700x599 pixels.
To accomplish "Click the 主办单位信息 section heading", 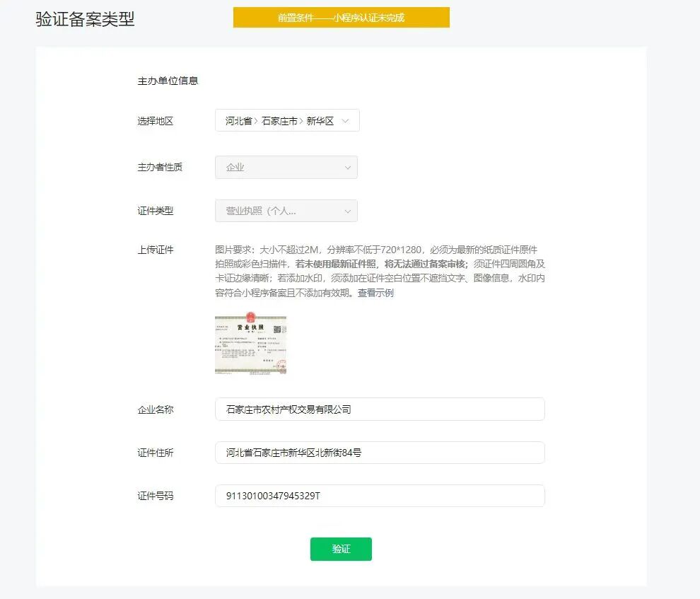I will click(168, 81).
